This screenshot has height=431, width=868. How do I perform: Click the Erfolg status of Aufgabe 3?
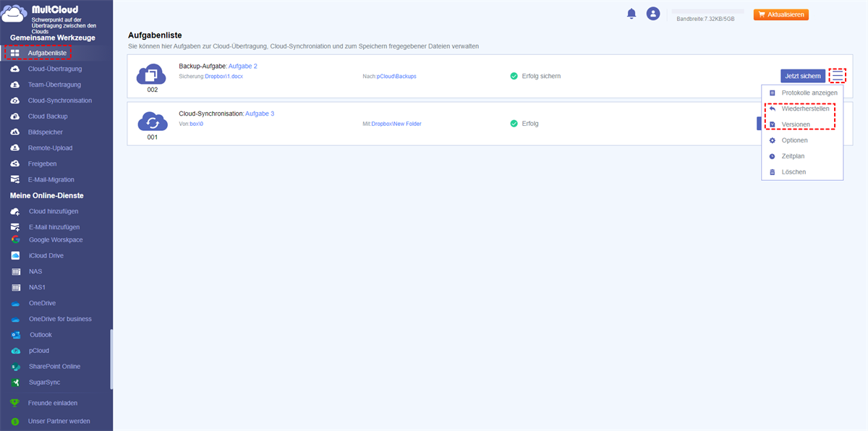coord(530,124)
